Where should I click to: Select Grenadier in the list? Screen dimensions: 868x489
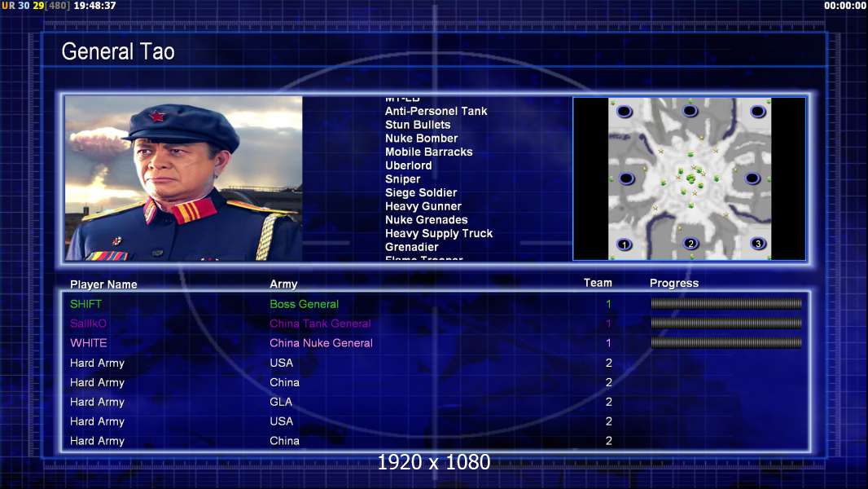(x=412, y=247)
